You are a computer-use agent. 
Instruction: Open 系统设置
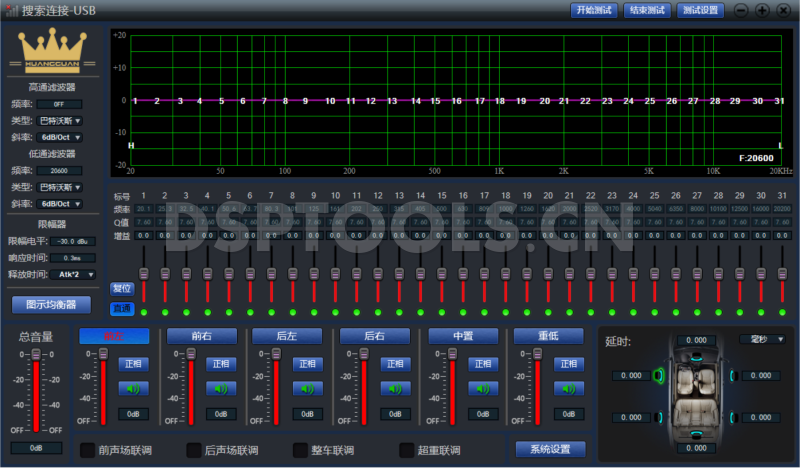(551, 450)
